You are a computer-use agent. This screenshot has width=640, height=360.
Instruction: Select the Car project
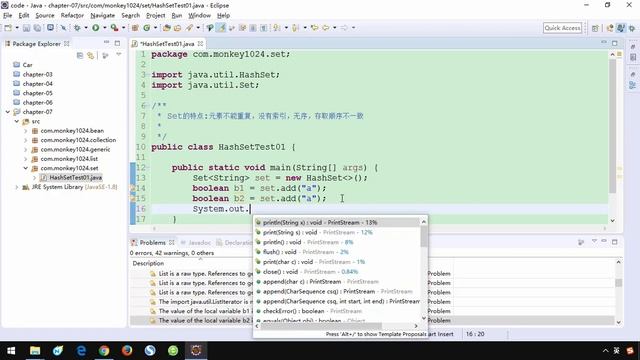coord(27,65)
